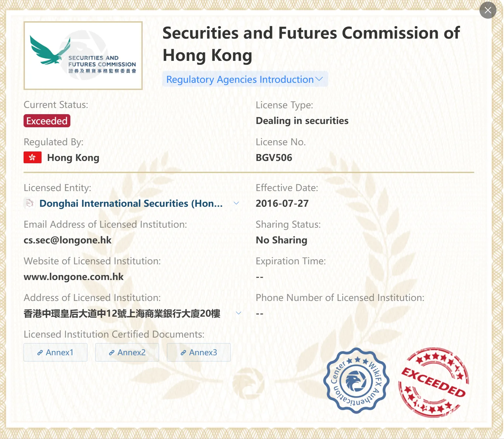Open Donghai International Securities entity link
The width and height of the screenshot is (504, 439).
(x=131, y=203)
